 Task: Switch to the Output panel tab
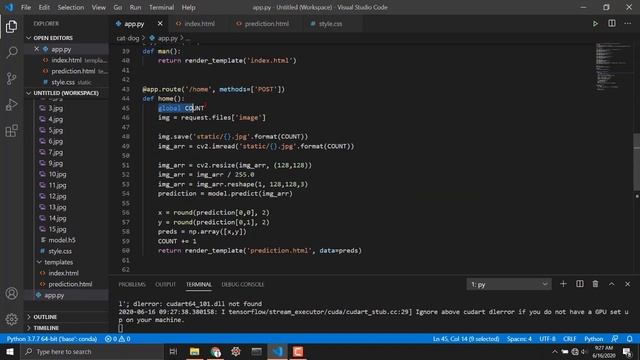click(x=165, y=284)
